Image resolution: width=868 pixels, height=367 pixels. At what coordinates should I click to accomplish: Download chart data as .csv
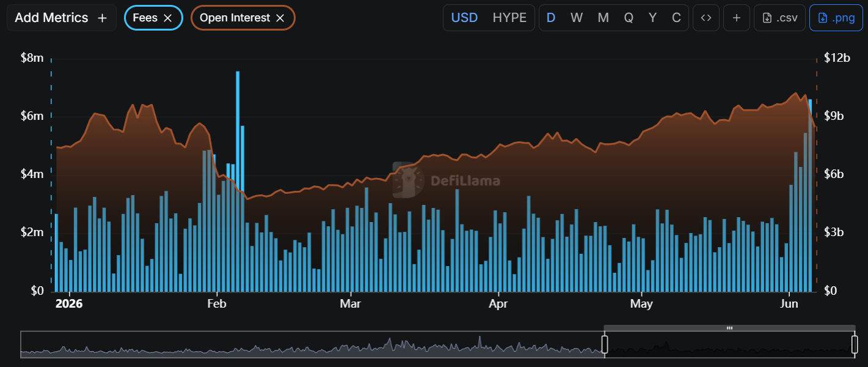[x=780, y=18]
